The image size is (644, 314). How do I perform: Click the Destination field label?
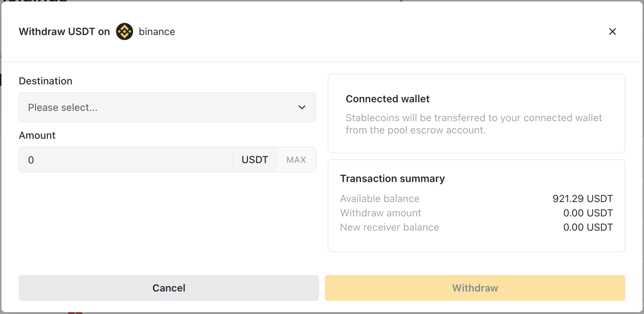[45, 81]
